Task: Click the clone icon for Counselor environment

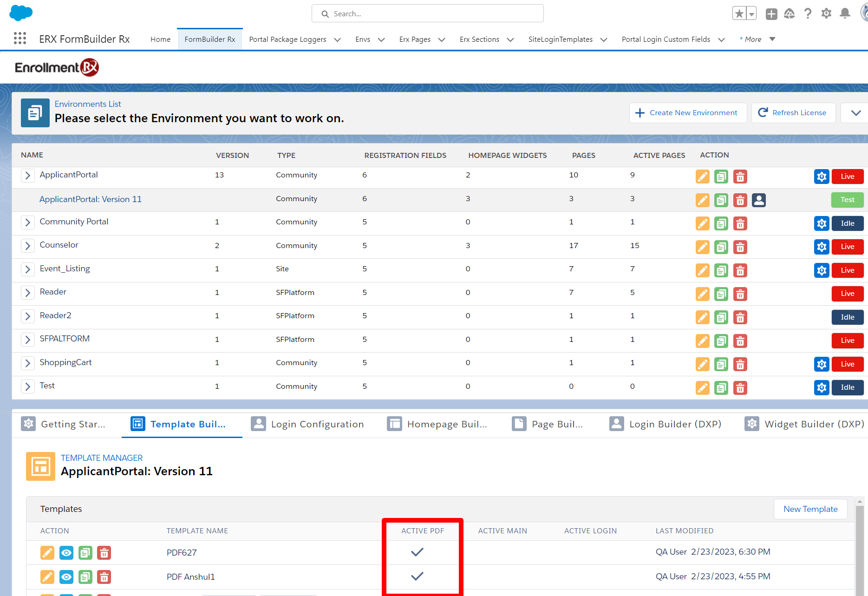Action: (721, 247)
